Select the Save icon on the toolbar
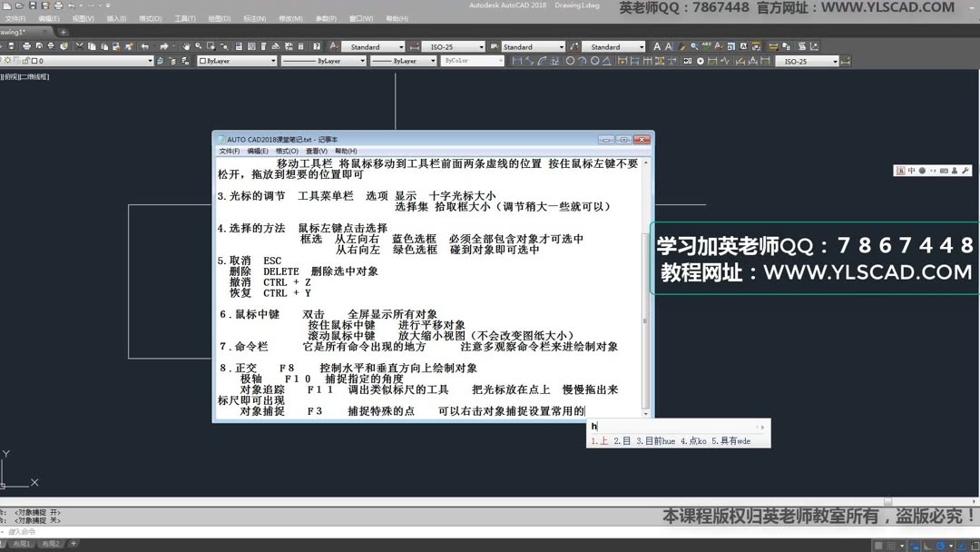Image resolution: width=980 pixels, height=552 pixels. (9, 45)
